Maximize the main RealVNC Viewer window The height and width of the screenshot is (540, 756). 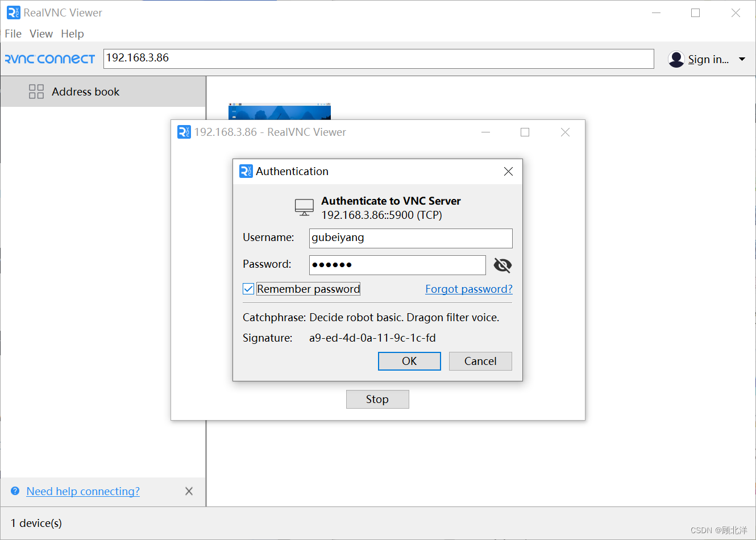coord(695,13)
